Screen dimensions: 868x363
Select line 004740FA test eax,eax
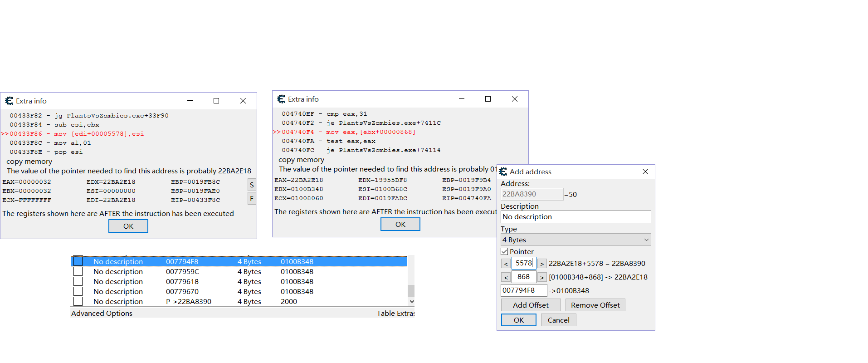tap(328, 141)
